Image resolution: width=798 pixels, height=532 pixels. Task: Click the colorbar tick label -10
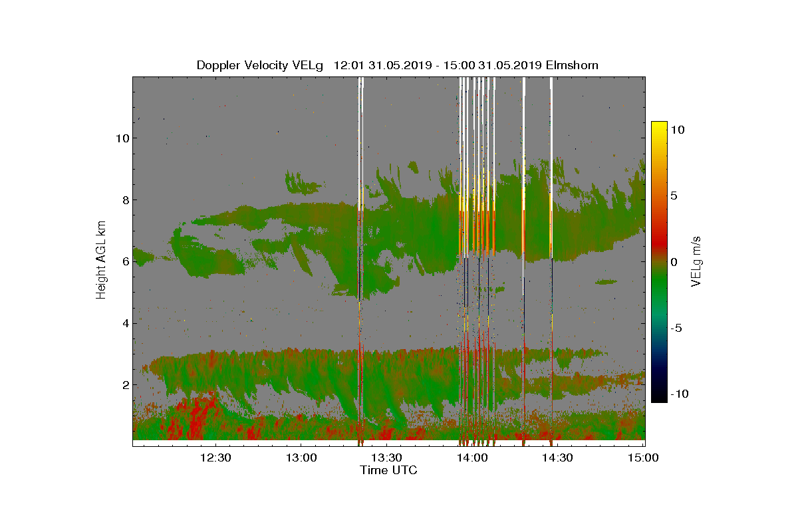(679, 394)
